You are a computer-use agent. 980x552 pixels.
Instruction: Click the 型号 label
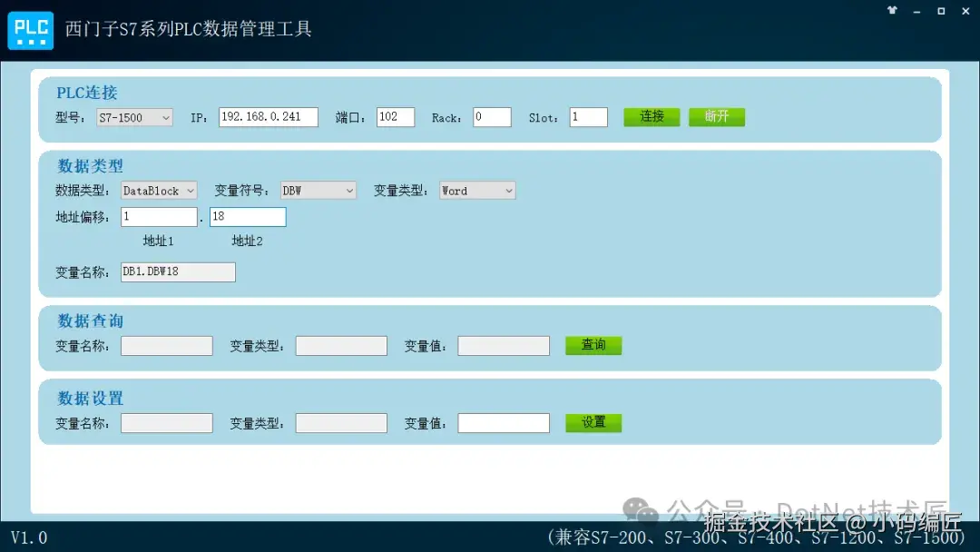[70, 117]
